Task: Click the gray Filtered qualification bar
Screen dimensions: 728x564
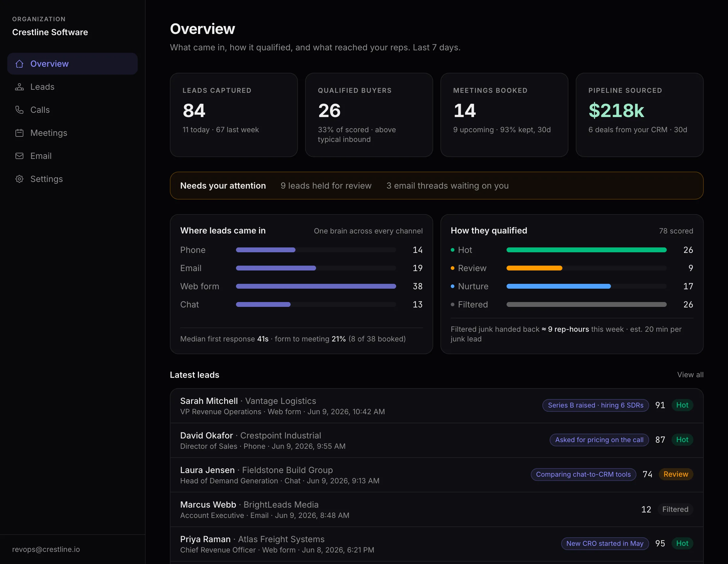Action: pyautogui.click(x=586, y=304)
